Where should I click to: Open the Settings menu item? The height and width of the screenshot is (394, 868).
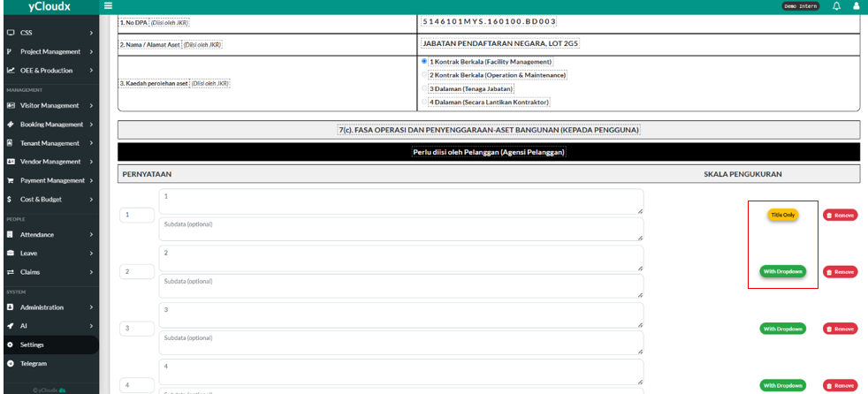point(49,345)
